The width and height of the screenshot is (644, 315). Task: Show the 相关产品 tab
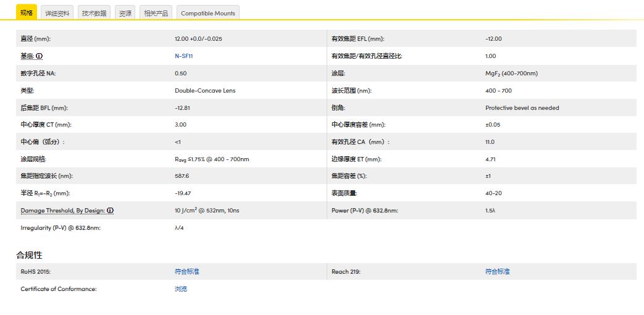(x=156, y=13)
